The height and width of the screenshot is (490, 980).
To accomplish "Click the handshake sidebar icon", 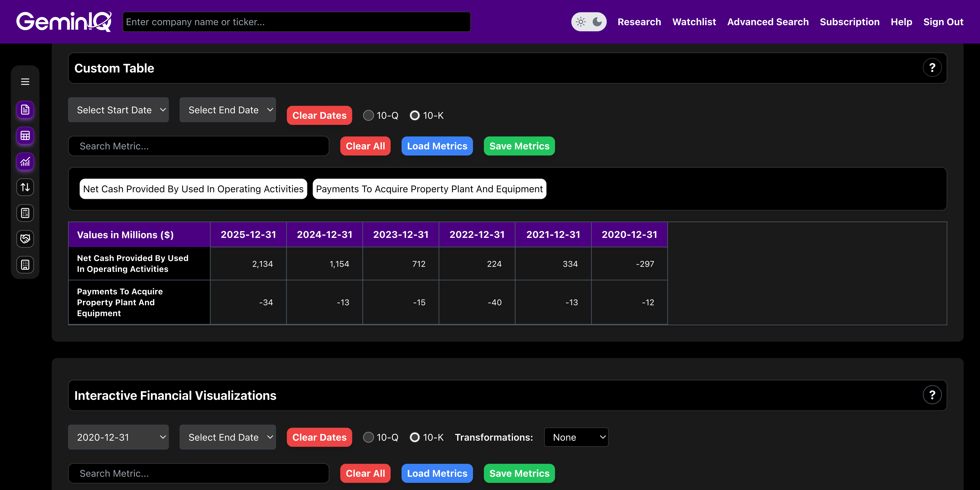I will 25,239.
